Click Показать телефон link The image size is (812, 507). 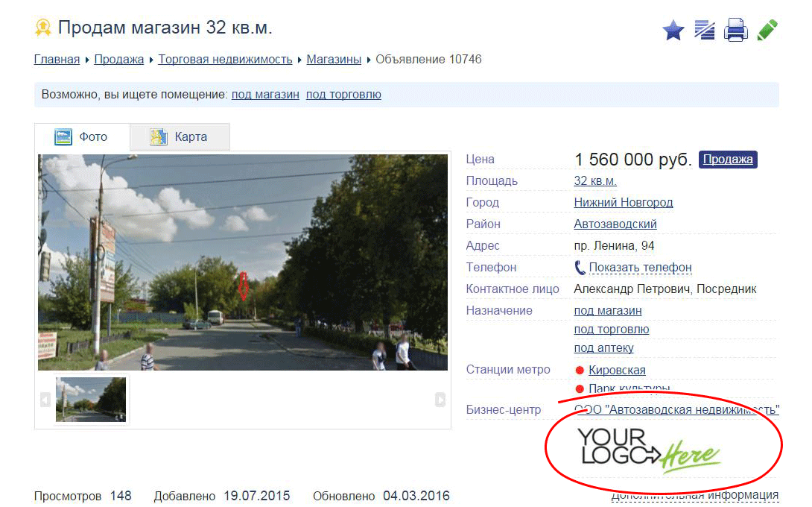click(x=640, y=268)
